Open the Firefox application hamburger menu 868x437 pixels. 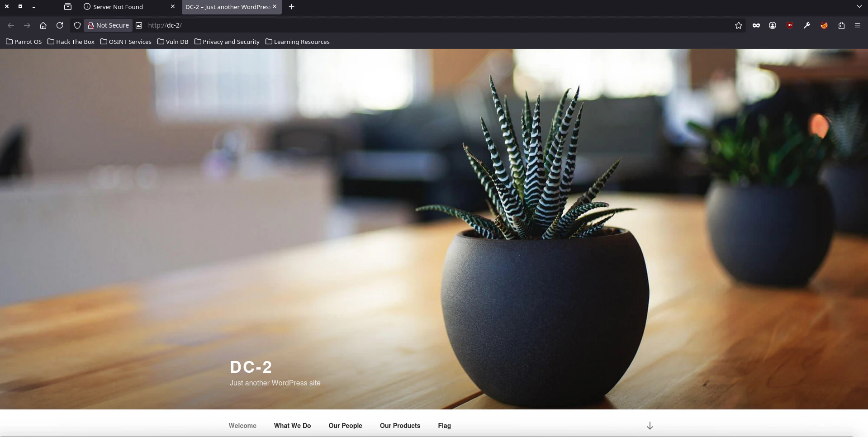coord(858,25)
